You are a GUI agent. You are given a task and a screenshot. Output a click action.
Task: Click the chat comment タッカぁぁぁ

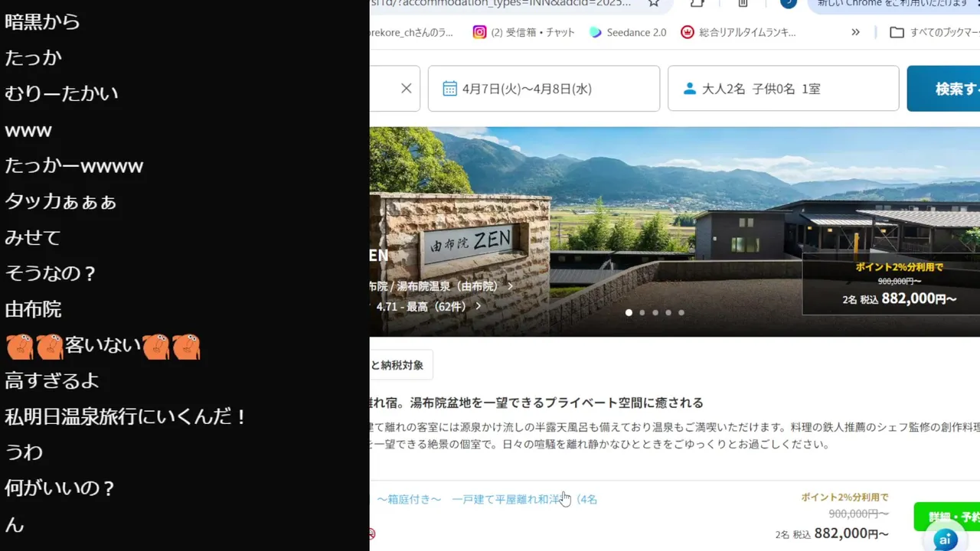(x=60, y=201)
